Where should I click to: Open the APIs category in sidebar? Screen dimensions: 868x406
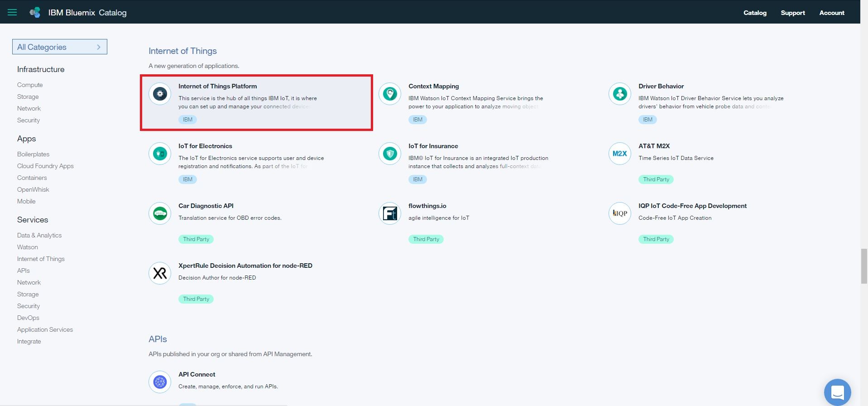pyautogui.click(x=24, y=271)
